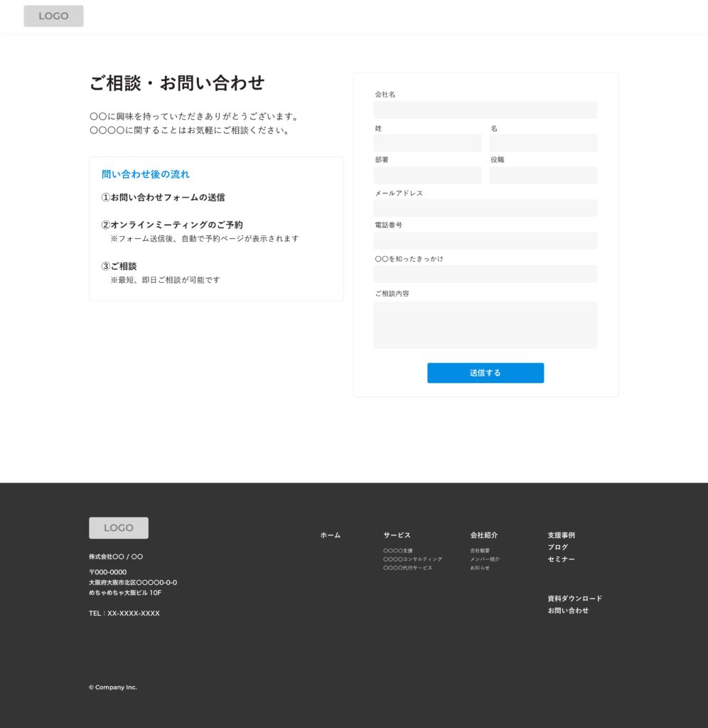Open the メンバー紹介 footer link
Image resolution: width=708 pixels, height=728 pixels.
click(x=484, y=560)
